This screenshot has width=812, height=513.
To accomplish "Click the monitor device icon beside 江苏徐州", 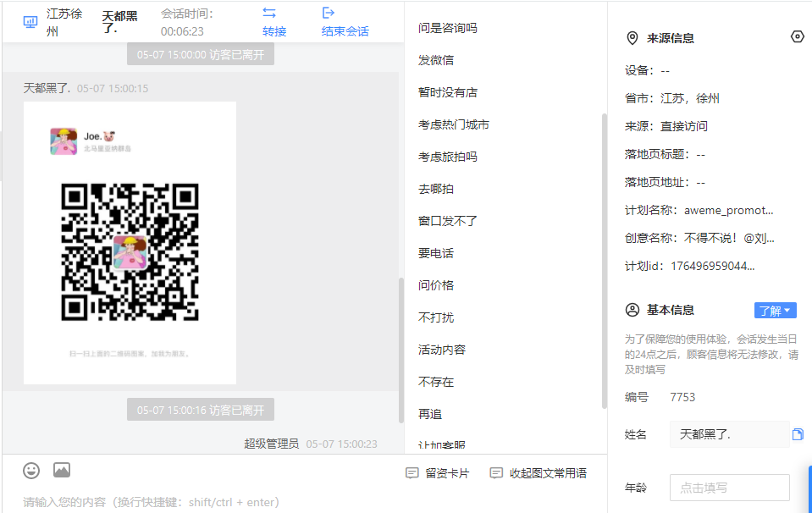I will click(30, 22).
